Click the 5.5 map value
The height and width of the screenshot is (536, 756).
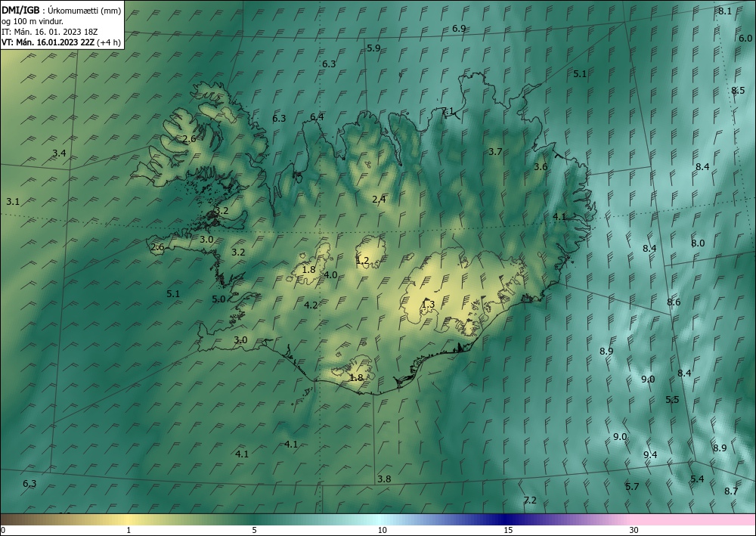[x=672, y=399]
